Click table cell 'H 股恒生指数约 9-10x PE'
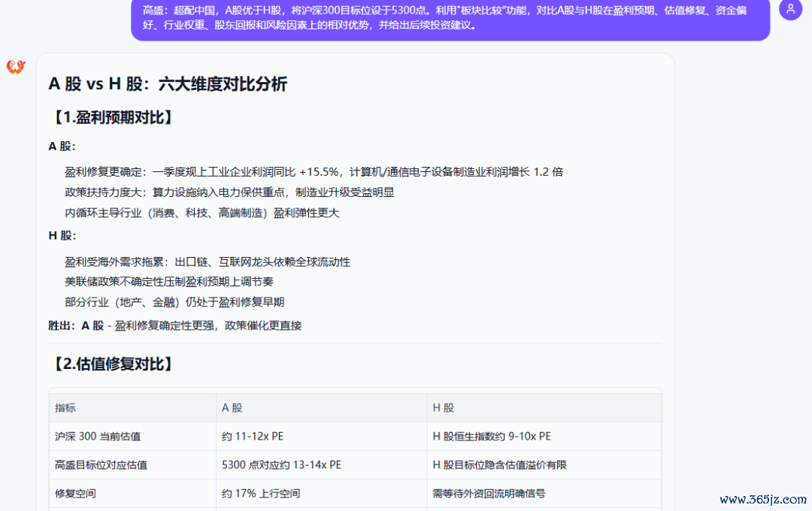Screen dimensions: 812x511 click(544, 437)
